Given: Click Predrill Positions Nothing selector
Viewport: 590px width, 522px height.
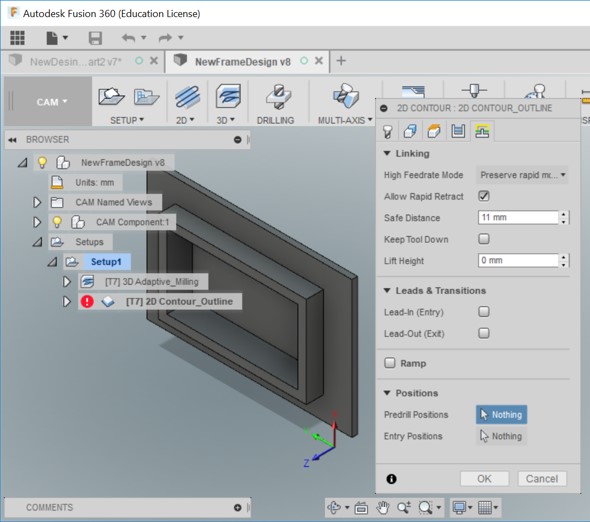Looking at the screenshot, I should pyautogui.click(x=502, y=414).
